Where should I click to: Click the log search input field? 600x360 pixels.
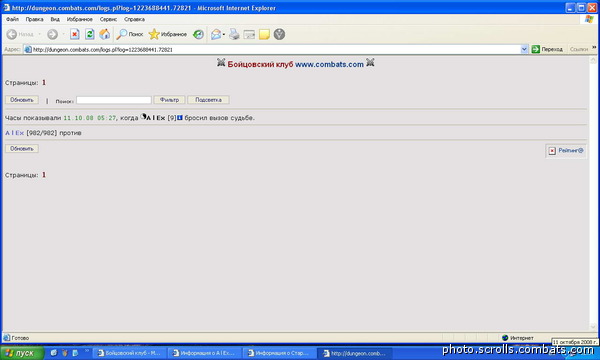point(114,100)
